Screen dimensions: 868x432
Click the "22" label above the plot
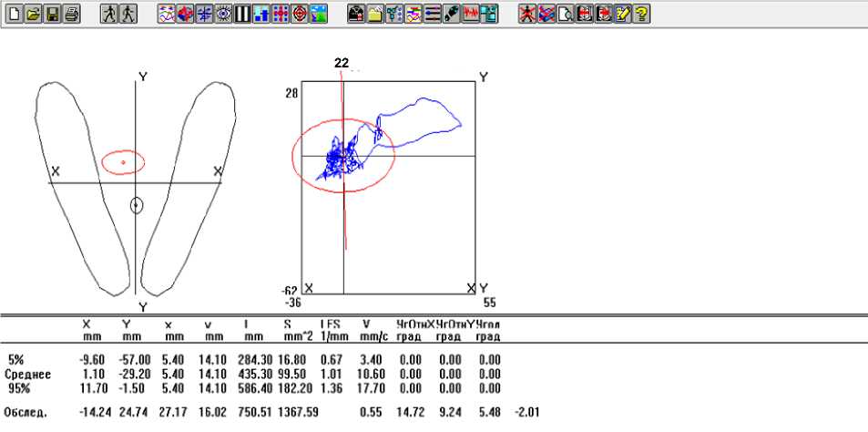tap(342, 63)
